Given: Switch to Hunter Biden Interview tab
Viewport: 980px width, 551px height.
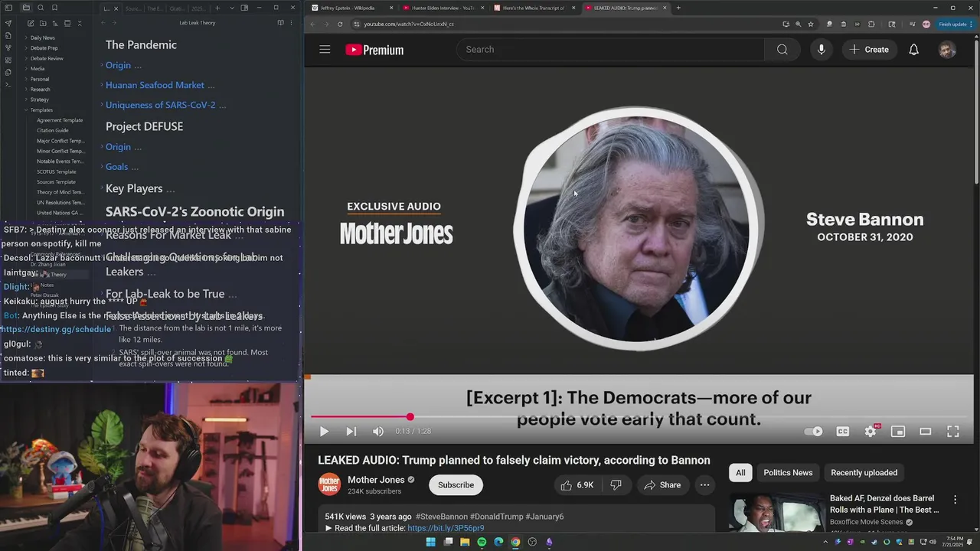Looking at the screenshot, I should [443, 8].
